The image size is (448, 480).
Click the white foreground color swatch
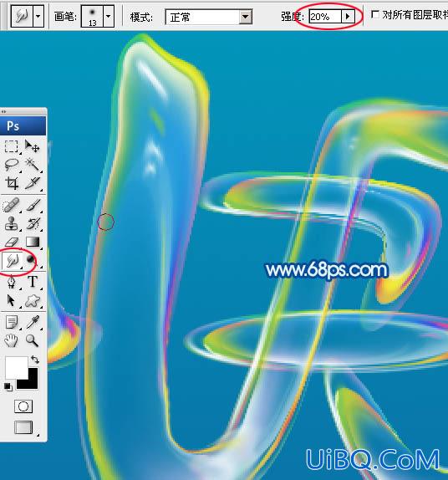click(16, 367)
